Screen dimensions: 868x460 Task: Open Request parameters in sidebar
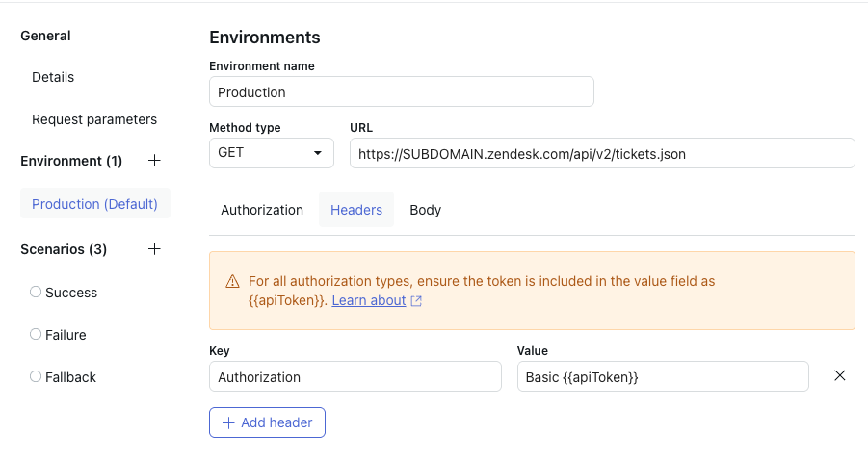(94, 119)
